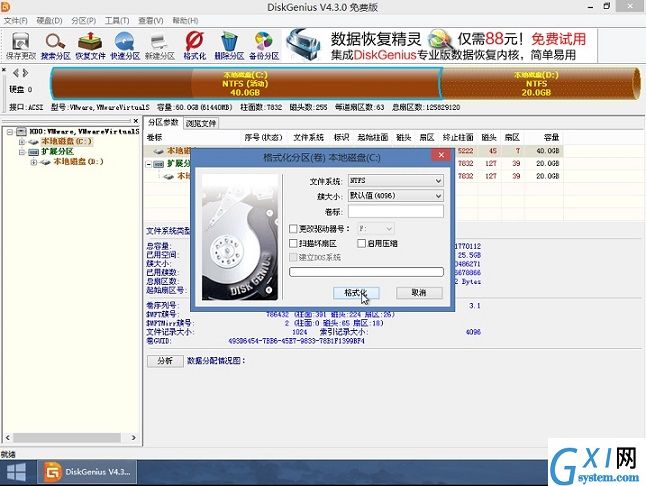Click the End Cylinder (终止柱面) column header
This screenshot has height=486, width=646.
click(x=458, y=138)
